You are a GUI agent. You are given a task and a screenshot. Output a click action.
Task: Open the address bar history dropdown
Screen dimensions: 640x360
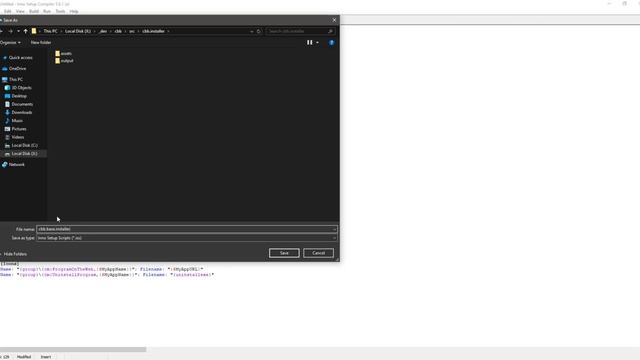(251, 31)
